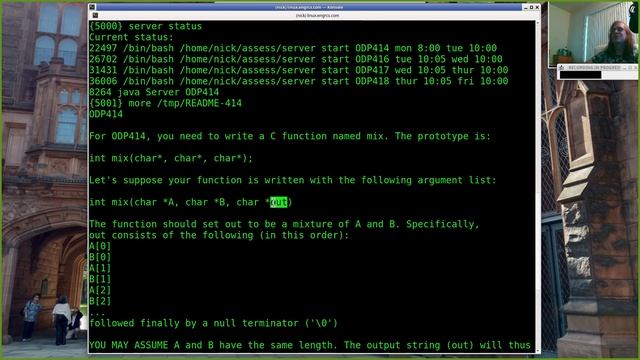Viewport: 640px width, 360px height.
Task: Click the 'B[1]' line in terminal
Action: (100, 279)
